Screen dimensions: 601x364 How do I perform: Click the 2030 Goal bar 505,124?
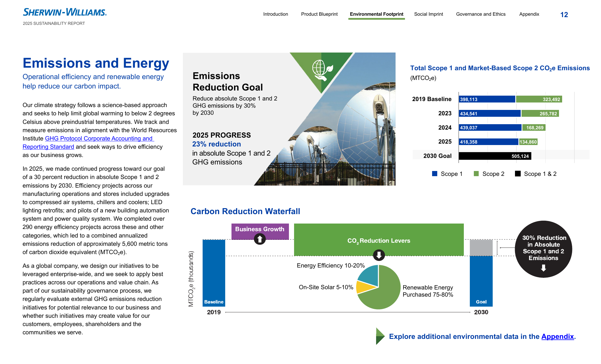[x=495, y=156]
